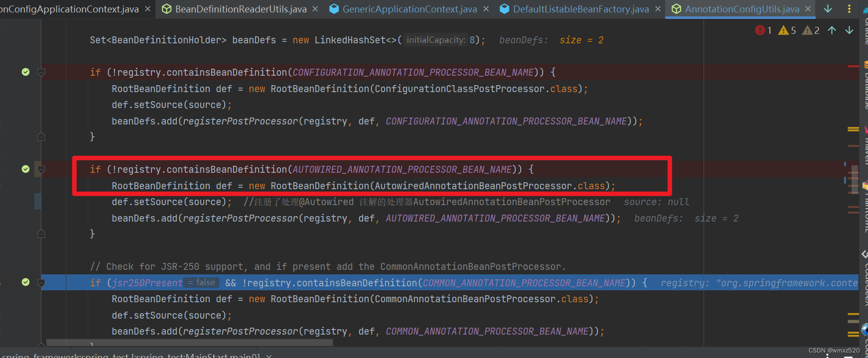
Task: Toggle breakpoint on AUTOWIRED_ANNOTATION_PROCESSOR if line
Action: pyautogui.click(x=25, y=169)
